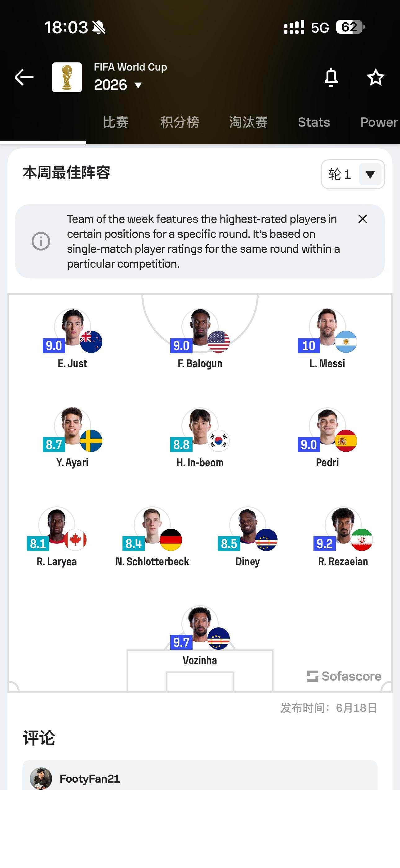The image size is (400, 868).
Task: Open the 淘汰赛 tab
Action: click(x=248, y=122)
